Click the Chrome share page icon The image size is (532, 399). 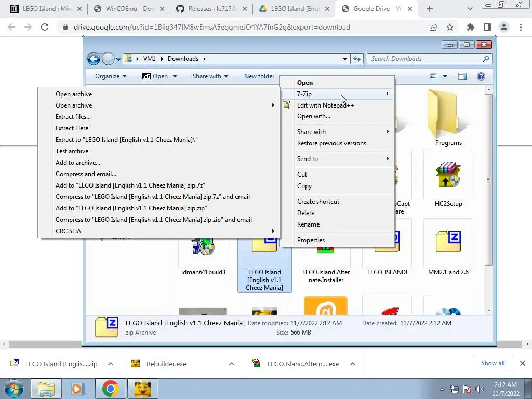(433, 27)
